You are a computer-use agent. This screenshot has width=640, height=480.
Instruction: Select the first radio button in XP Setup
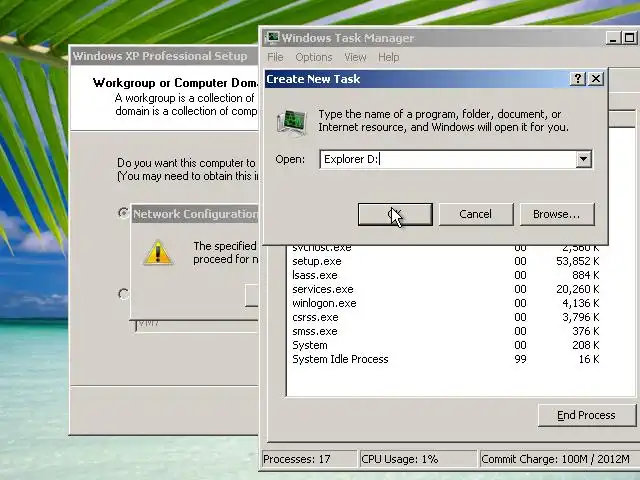pyautogui.click(x=123, y=213)
